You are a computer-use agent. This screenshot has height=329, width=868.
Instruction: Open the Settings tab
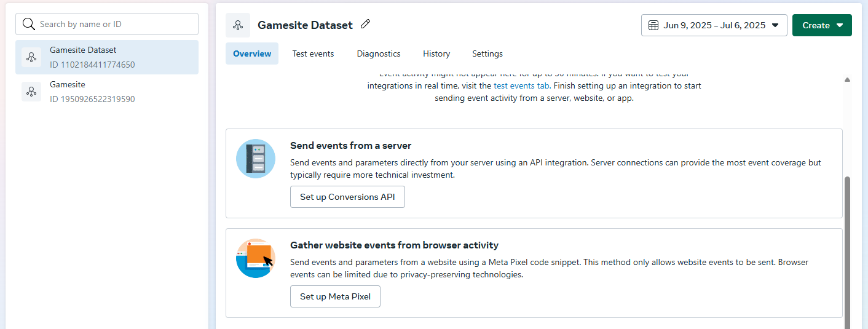pyautogui.click(x=487, y=54)
